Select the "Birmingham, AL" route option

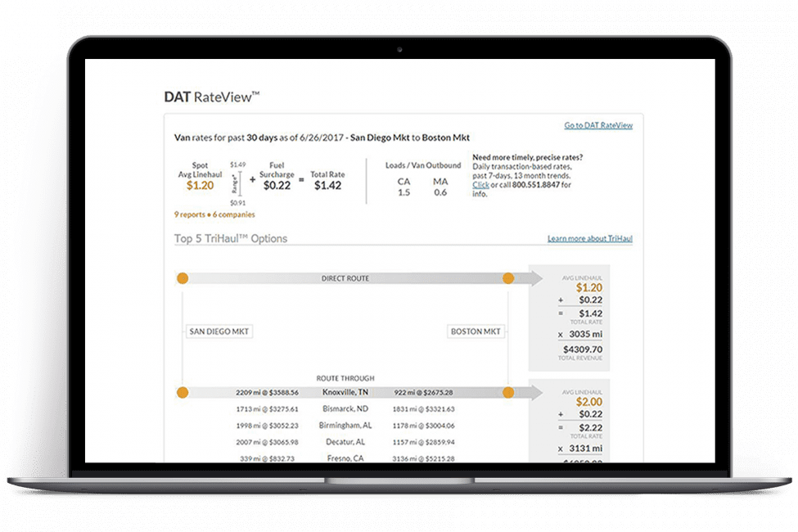pyautogui.click(x=345, y=425)
